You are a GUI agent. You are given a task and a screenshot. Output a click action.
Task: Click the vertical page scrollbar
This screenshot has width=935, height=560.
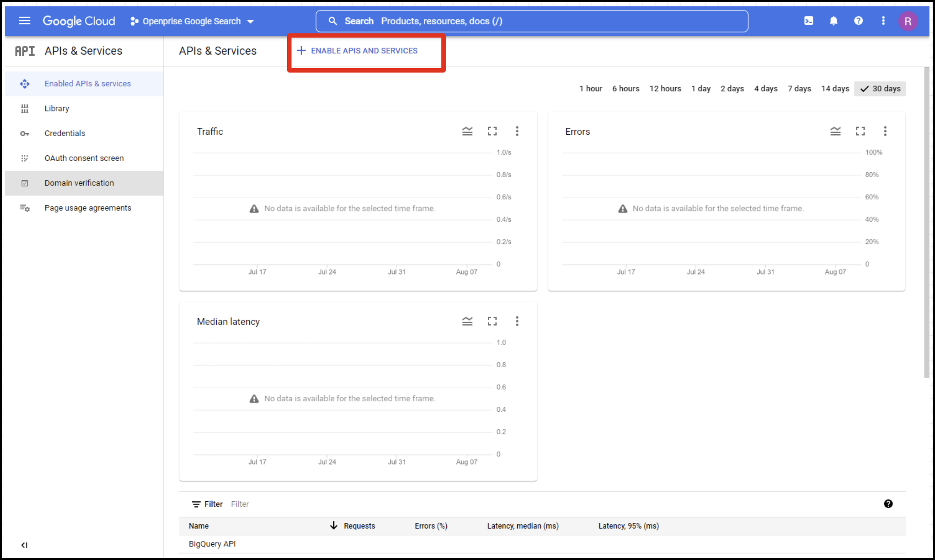[x=926, y=223]
